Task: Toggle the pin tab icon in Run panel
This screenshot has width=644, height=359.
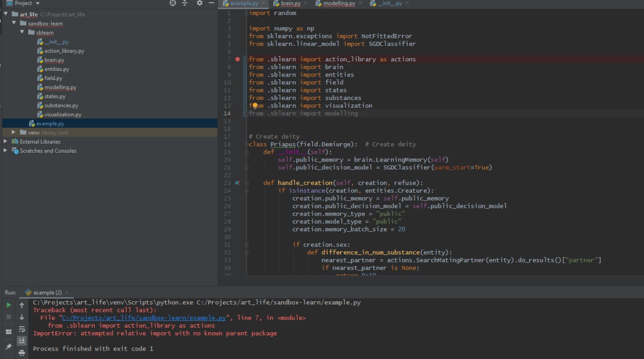Action: pos(9,347)
